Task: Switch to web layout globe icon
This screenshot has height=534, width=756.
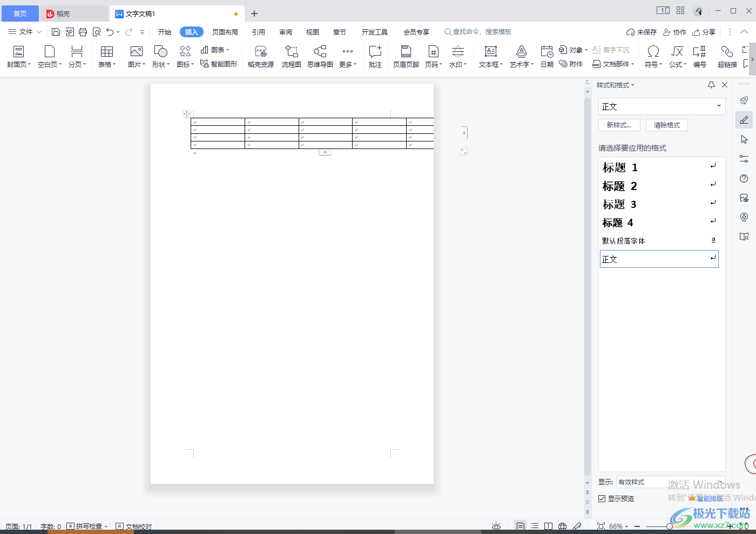Action: click(563, 526)
